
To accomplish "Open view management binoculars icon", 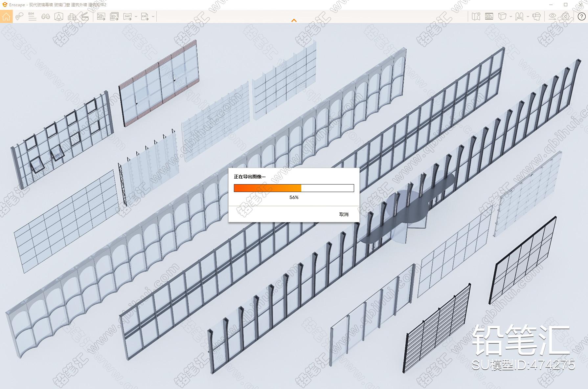I will tap(46, 16).
